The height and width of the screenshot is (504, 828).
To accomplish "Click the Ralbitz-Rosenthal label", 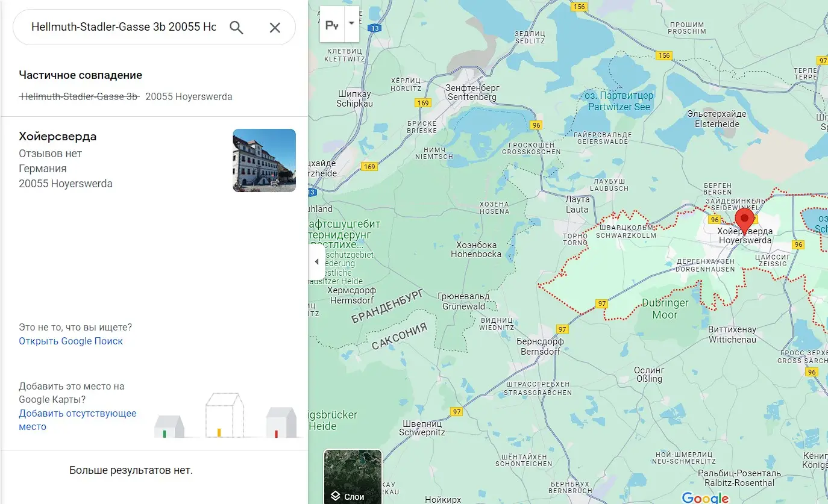I will coord(739,478).
